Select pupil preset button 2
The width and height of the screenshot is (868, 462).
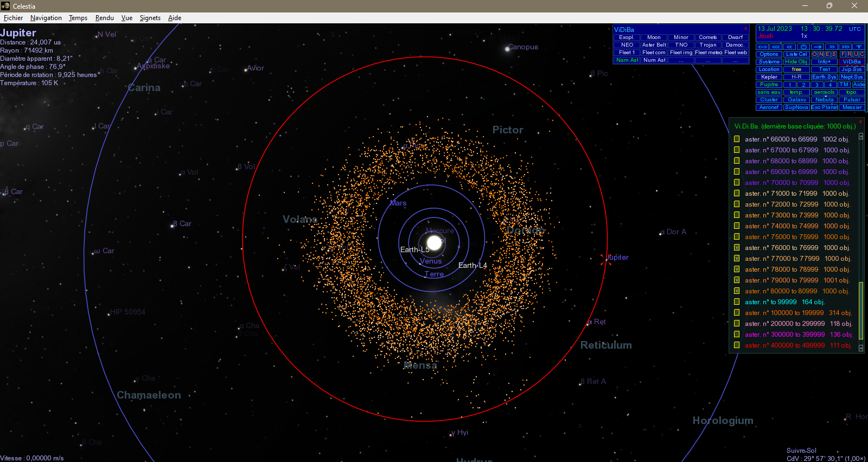(x=804, y=85)
